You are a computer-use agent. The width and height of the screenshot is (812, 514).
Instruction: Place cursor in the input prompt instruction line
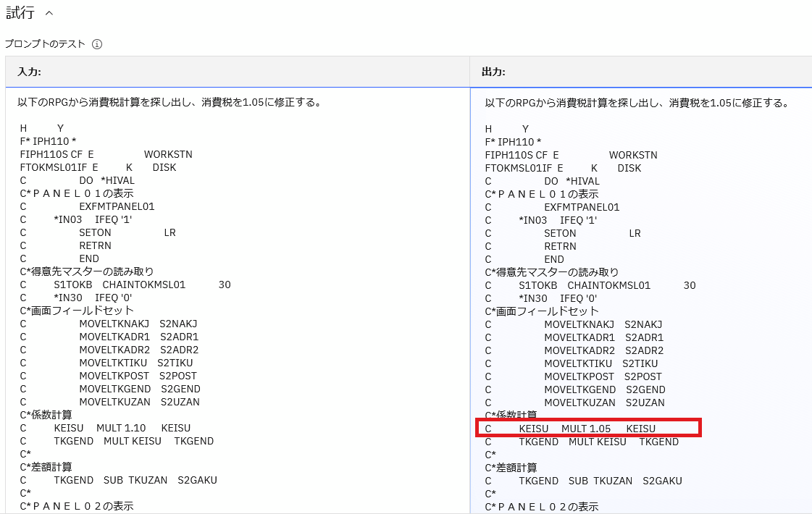pyautogui.click(x=169, y=103)
